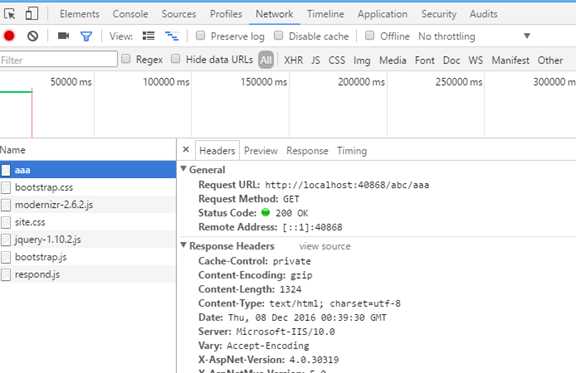
Task: Switch to the Application tab
Action: tap(382, 14)
